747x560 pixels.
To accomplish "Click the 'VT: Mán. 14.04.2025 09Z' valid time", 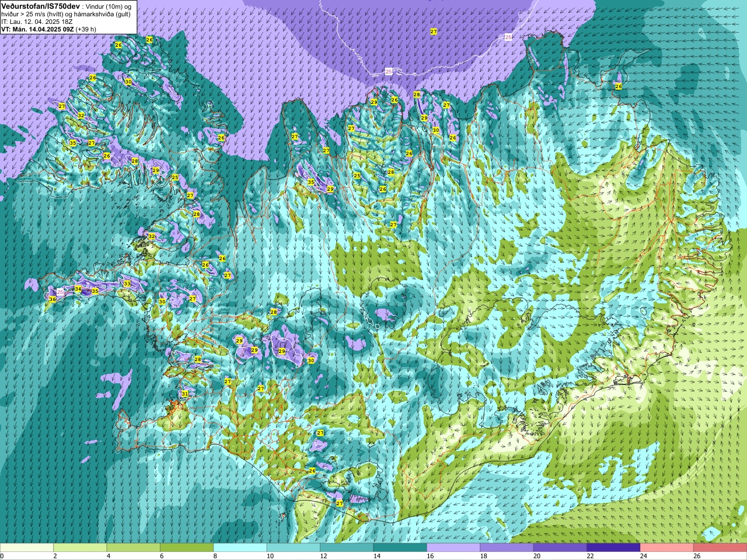I will 37,29.
